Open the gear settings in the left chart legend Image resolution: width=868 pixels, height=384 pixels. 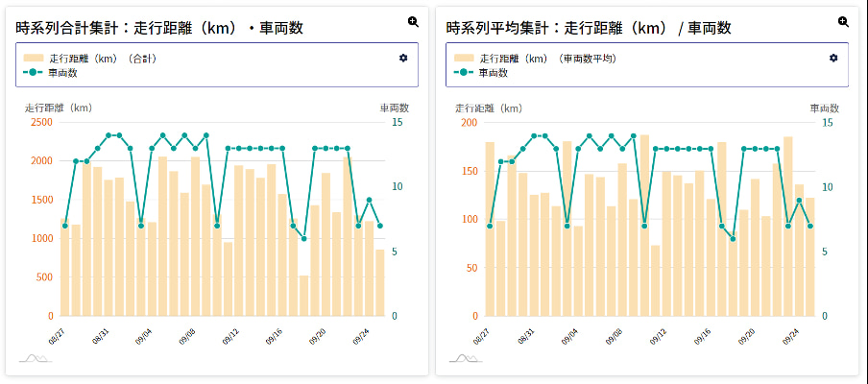[403, 59]
